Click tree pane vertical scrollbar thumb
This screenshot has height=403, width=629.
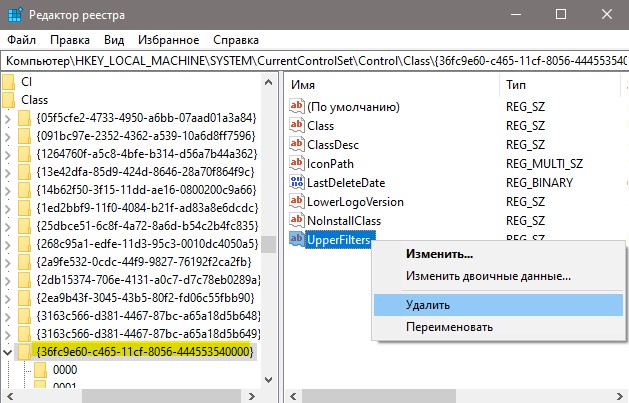coord(268,244)
